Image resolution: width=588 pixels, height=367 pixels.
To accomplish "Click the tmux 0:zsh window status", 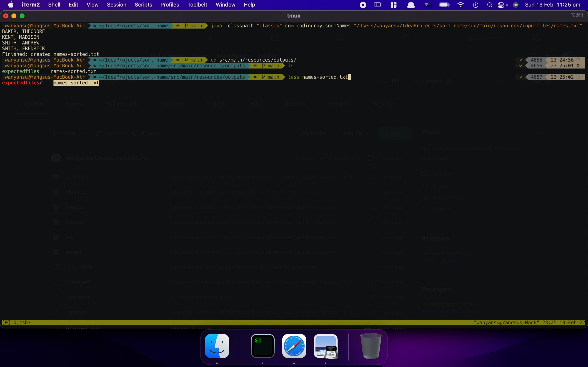I will pyautogui.click(x=22, y=323).
